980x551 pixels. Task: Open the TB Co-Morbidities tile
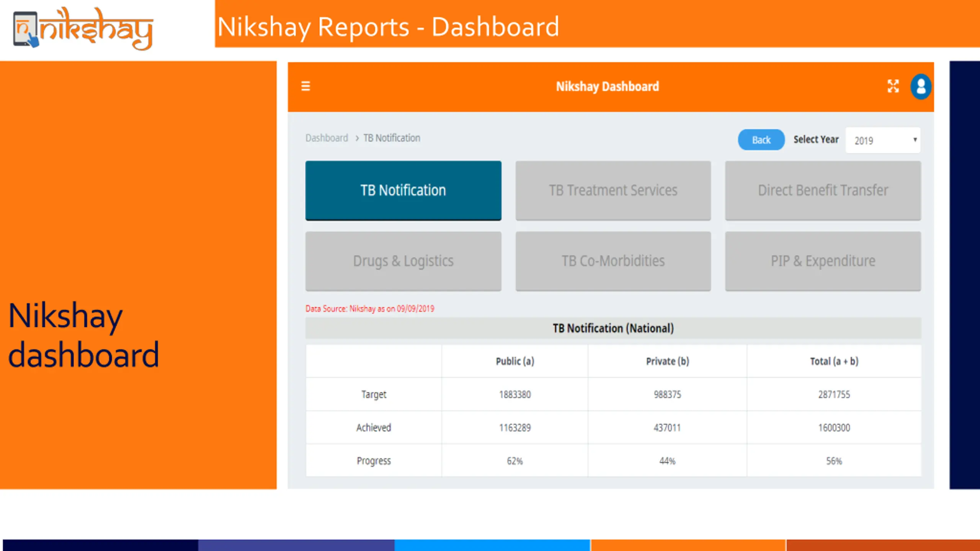coord(613,261)
